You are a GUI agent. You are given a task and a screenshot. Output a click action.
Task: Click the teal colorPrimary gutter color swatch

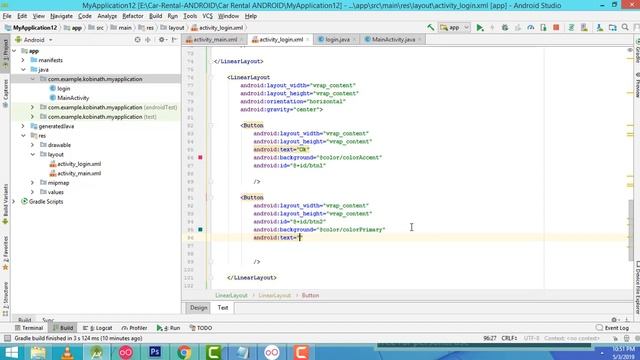tap(200, 229)
